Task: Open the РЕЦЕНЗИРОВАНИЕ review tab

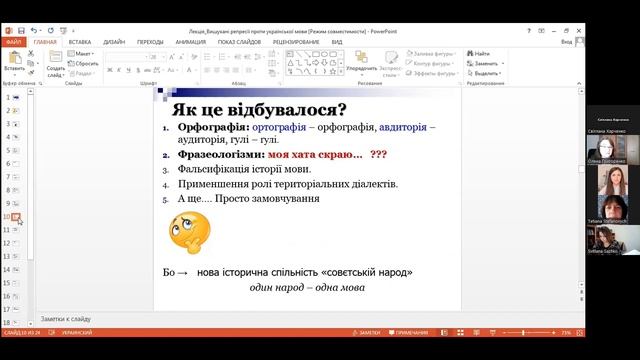Action: tap(296, 42)
